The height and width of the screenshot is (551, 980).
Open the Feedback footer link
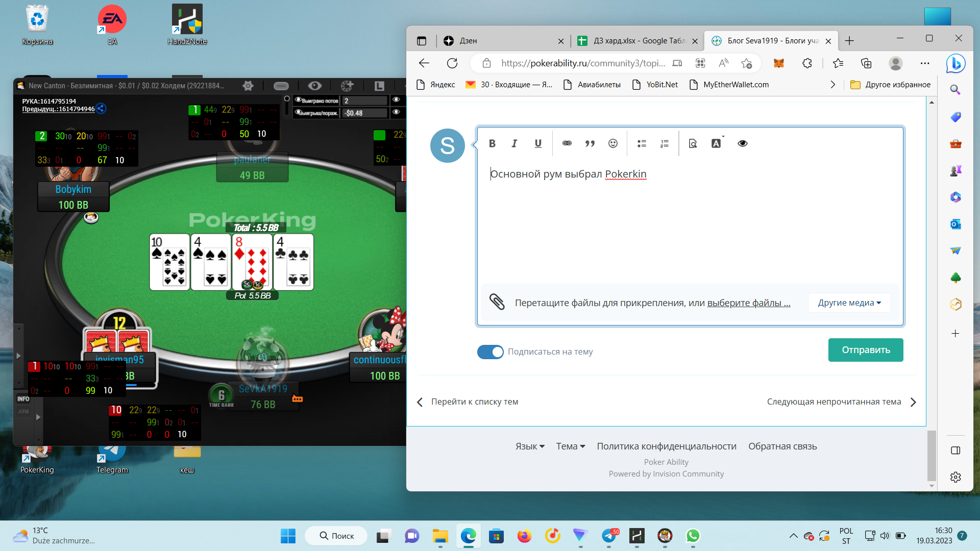[x=782, y=446]
